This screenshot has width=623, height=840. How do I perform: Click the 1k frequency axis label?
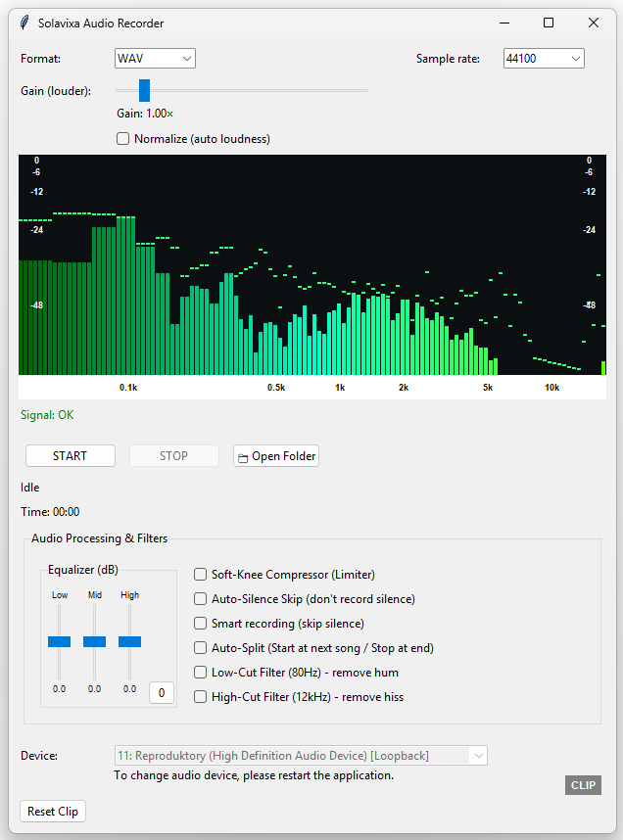[340, 388]
